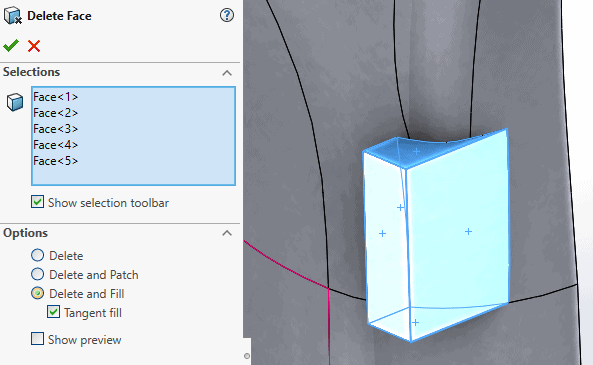This screenshot has width=593, height=365.
Task: Collapse the Options section chevron
Action: (227, 233)
